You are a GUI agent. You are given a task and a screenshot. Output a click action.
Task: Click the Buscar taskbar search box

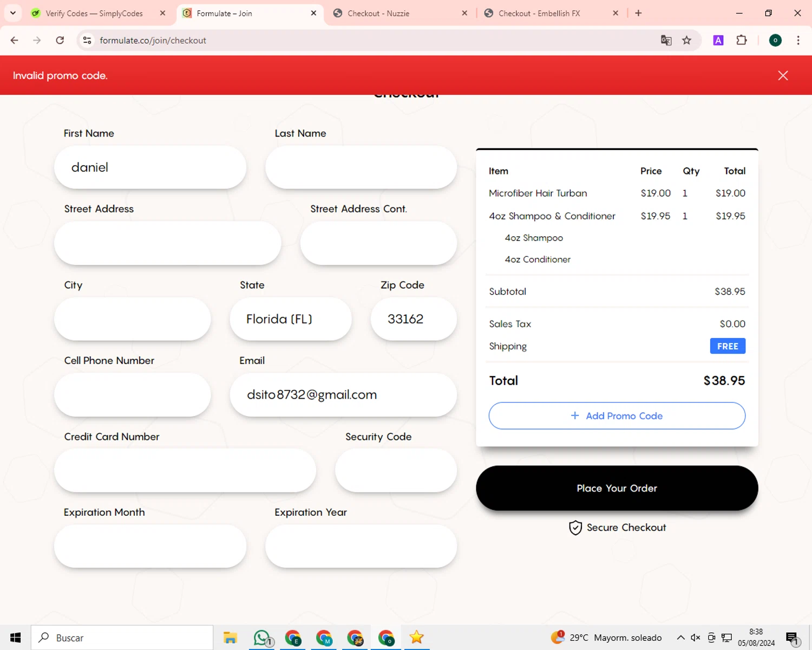[x=122, y=638]
